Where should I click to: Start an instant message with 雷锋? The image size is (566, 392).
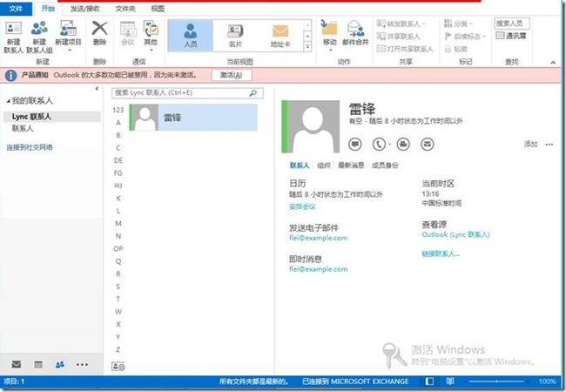point(354,143)
